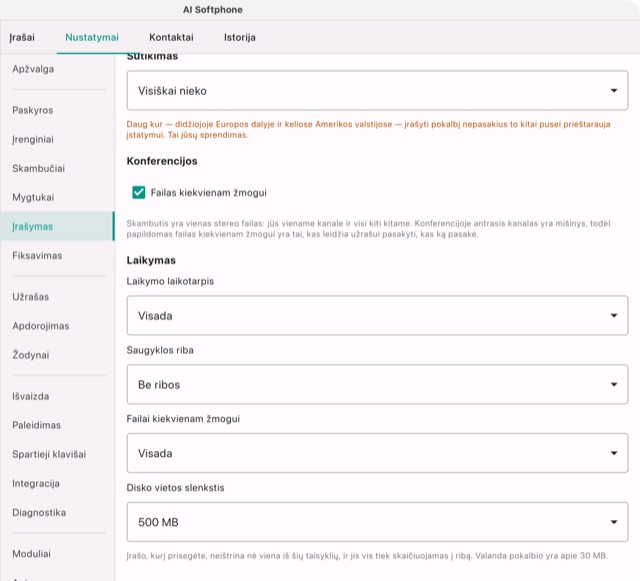Open the Įrašai tab
The width and height of the screenshot is (640, 581).
22,37
